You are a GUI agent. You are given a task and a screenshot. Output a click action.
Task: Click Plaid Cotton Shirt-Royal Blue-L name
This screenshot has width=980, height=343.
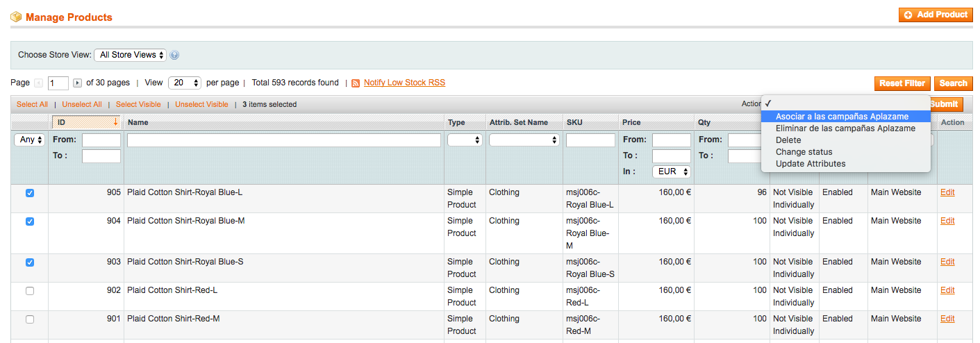tap(185, 192)
